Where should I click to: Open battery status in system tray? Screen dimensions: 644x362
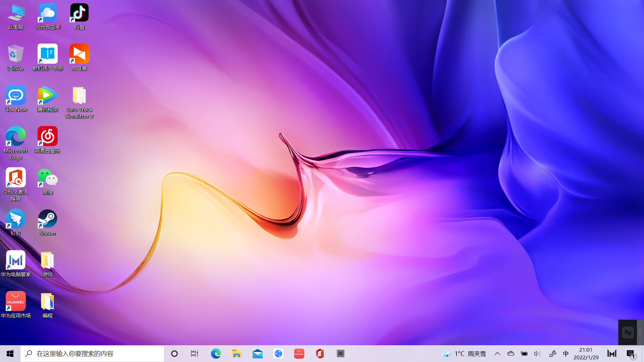coord(524,354)
